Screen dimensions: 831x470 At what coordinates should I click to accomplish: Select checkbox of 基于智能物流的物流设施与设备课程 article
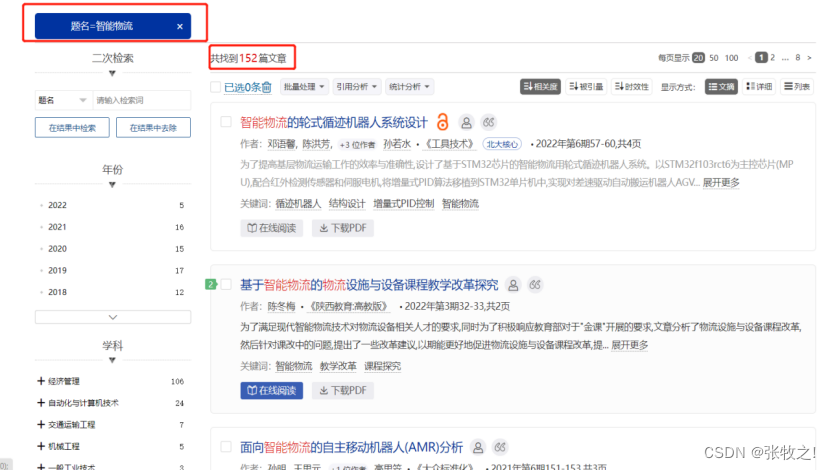(226, 285)
